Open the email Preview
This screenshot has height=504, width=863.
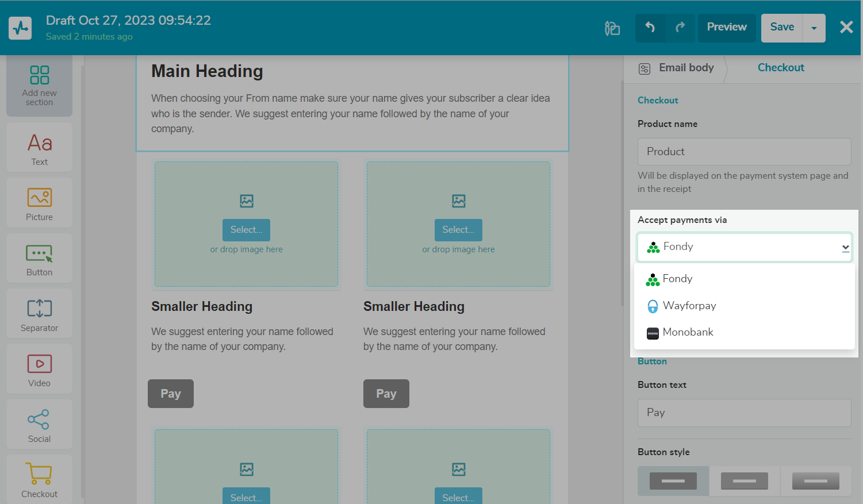click(727, 28)
